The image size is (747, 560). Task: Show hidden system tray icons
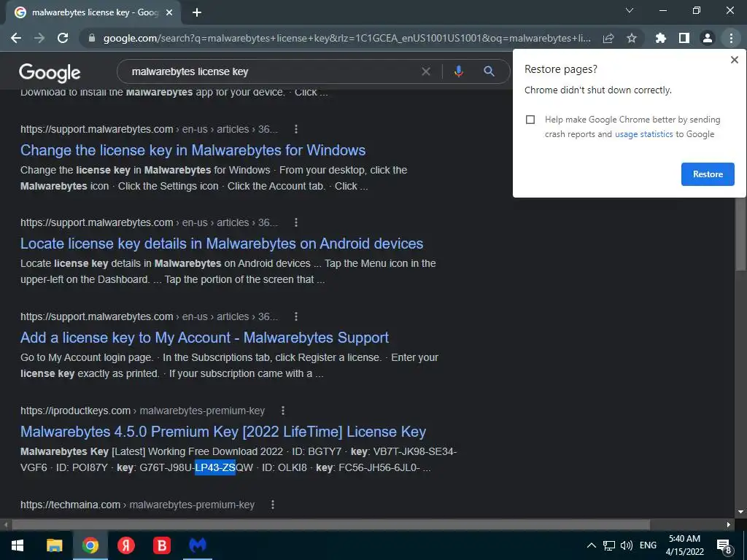coord(591,545)
